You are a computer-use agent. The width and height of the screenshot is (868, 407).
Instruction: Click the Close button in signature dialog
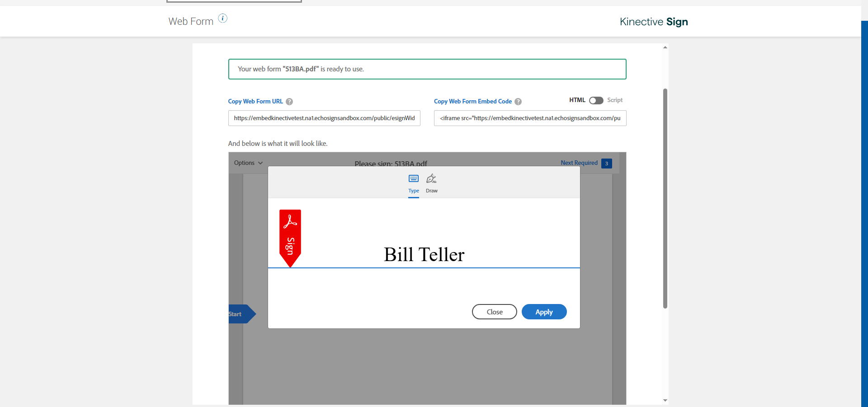[x=495, y=312]
